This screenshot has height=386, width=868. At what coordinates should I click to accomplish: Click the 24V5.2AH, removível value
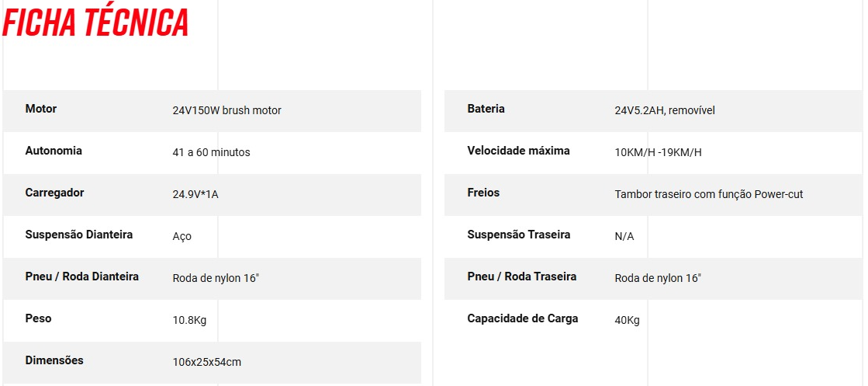(x=665, y=110)
